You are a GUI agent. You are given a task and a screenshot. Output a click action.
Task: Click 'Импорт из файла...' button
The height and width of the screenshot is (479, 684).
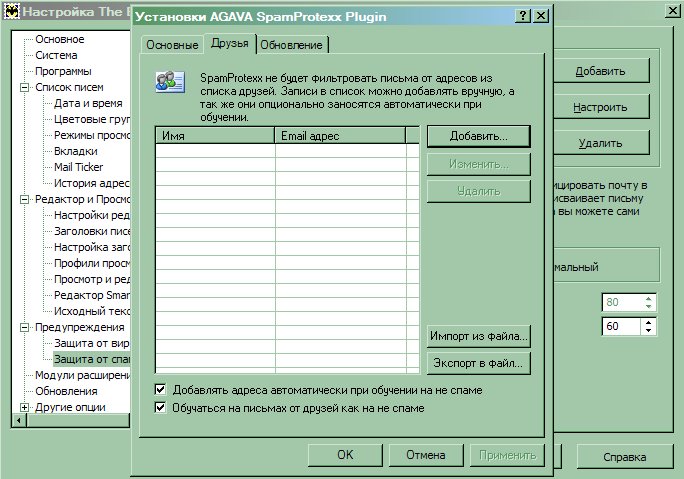click(x=479, y=336)
